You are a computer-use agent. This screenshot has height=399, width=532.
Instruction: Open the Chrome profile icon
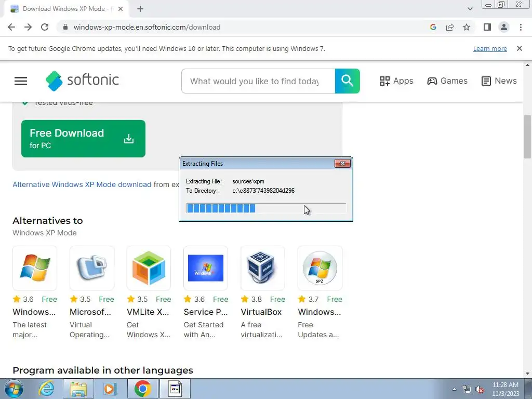click(504, 27)
